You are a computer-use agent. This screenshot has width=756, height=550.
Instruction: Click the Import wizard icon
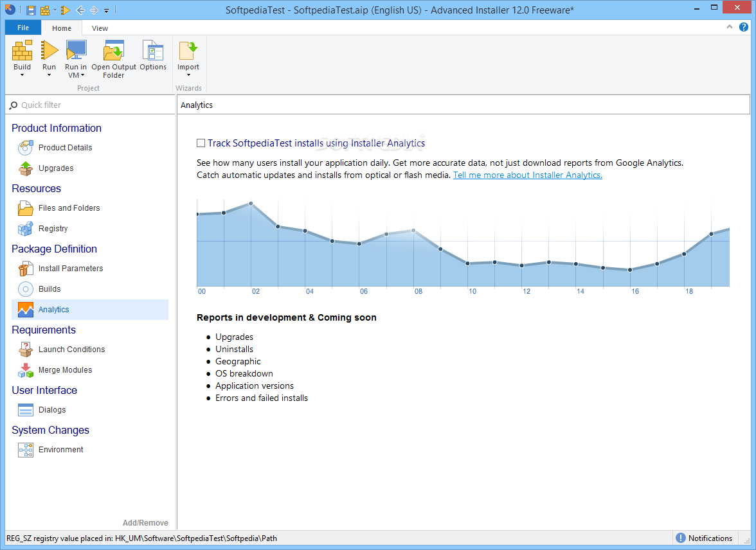pyautogui.click(x=188, y=51)
